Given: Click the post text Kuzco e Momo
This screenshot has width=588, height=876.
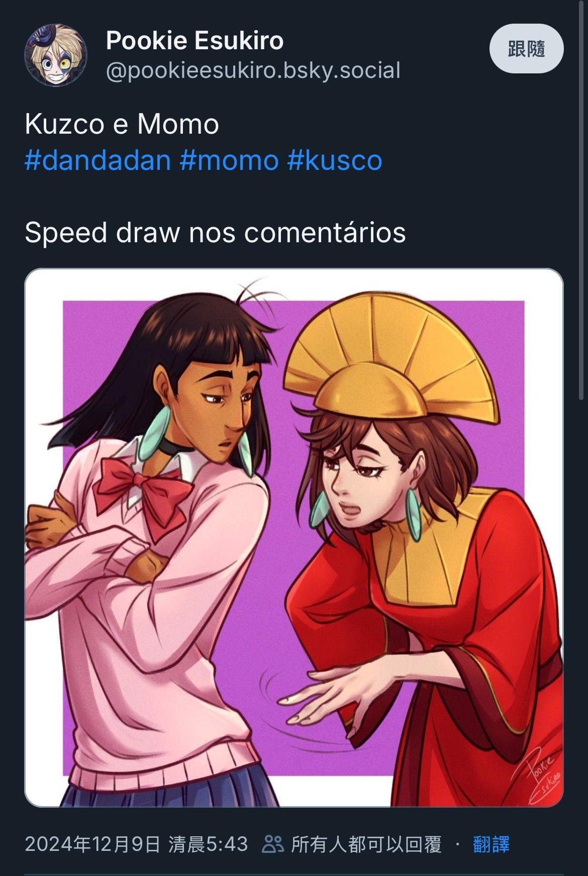Looking at the screenshot, I should [x=122, y=124].
